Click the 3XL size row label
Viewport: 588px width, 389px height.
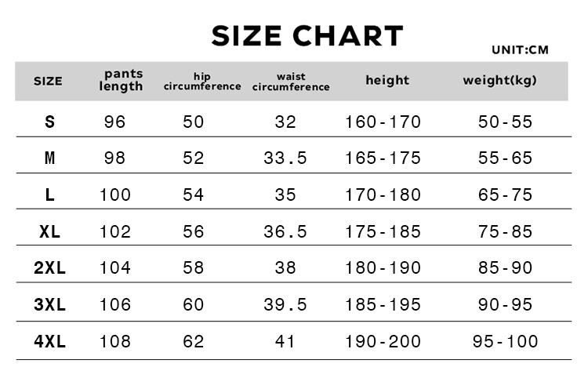coord(50,304)
